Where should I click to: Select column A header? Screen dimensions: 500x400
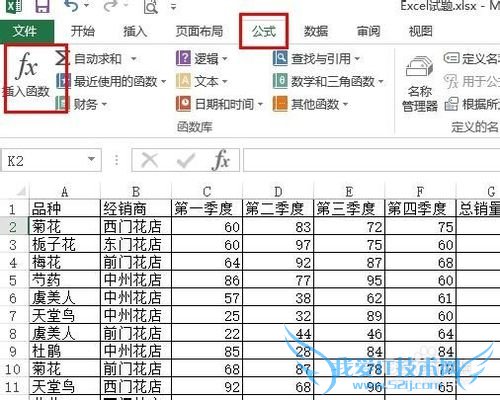(x=65, y=192)
